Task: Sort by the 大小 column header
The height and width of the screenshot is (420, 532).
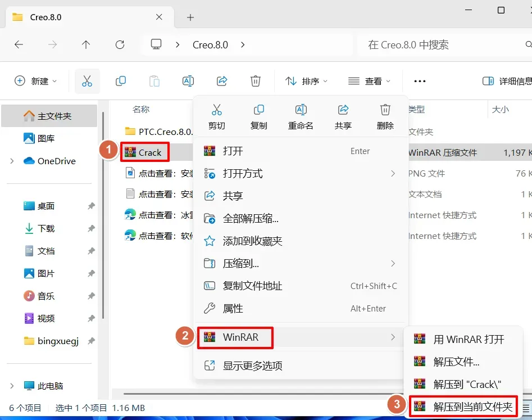Action: tap(501, 109)
